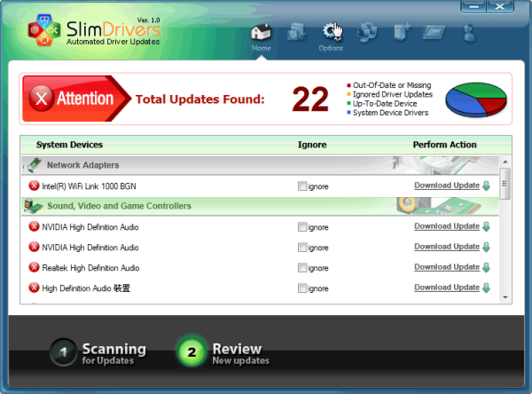Click Review New updates step text
Image resolution: width=532 pixels, height=394 pixels.
(241, 353)
